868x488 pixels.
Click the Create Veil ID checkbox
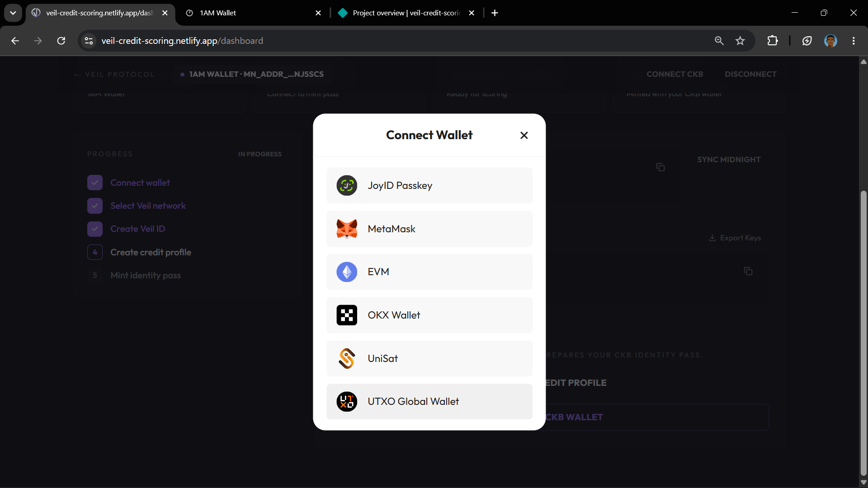[x=95, y=229]
